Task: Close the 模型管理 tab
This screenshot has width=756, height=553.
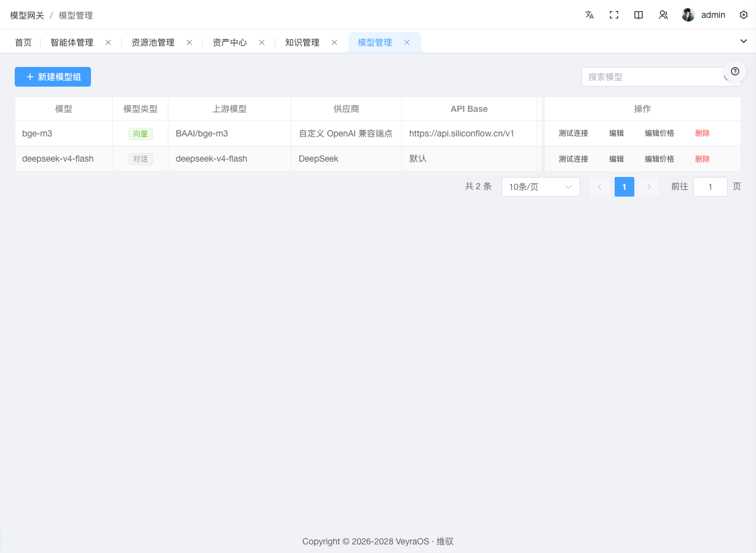Action: pyautogui.click(x=407, y=42)
